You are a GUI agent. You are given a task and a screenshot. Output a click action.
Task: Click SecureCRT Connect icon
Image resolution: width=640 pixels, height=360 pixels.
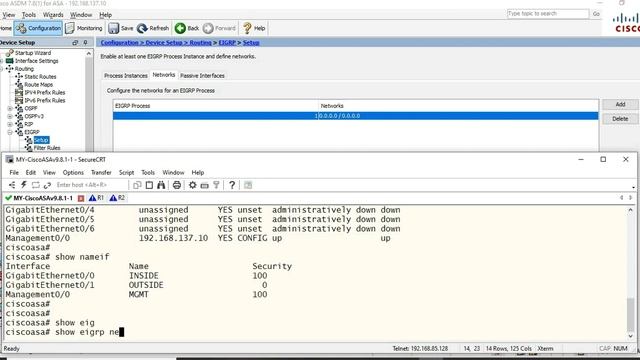coord(12,185)
